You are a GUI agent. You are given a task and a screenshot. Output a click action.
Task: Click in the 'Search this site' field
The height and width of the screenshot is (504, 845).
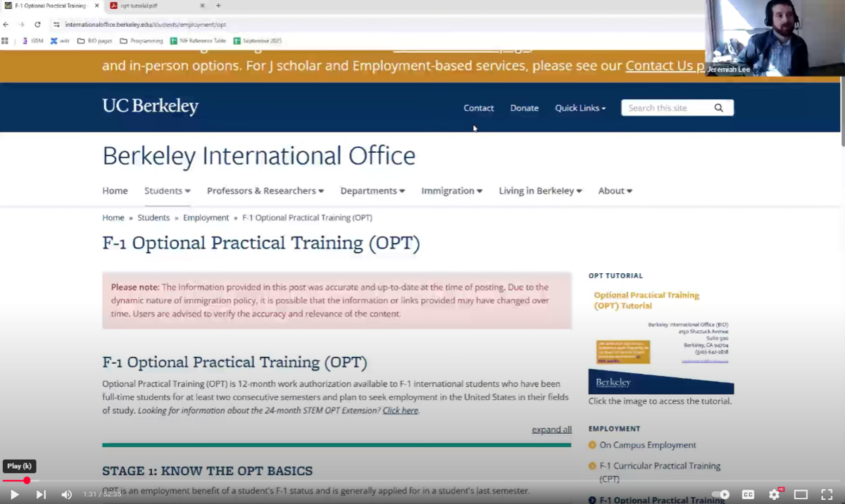point(665,108)
